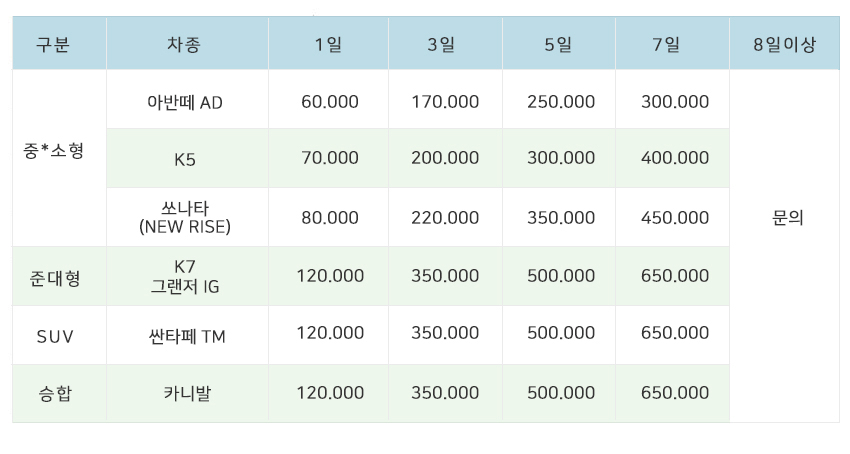Select the 카니발 car name cell

pos(186,393)
